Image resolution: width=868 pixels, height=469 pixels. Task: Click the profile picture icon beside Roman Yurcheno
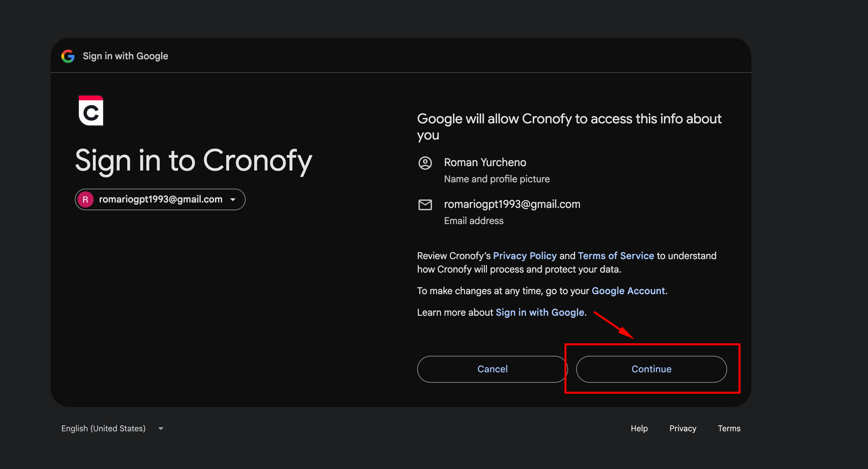pos(425,163)
